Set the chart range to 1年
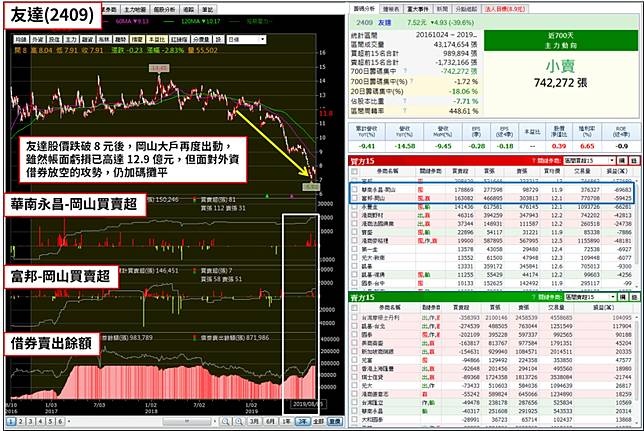644x431 pixels. tap(286, 421)
